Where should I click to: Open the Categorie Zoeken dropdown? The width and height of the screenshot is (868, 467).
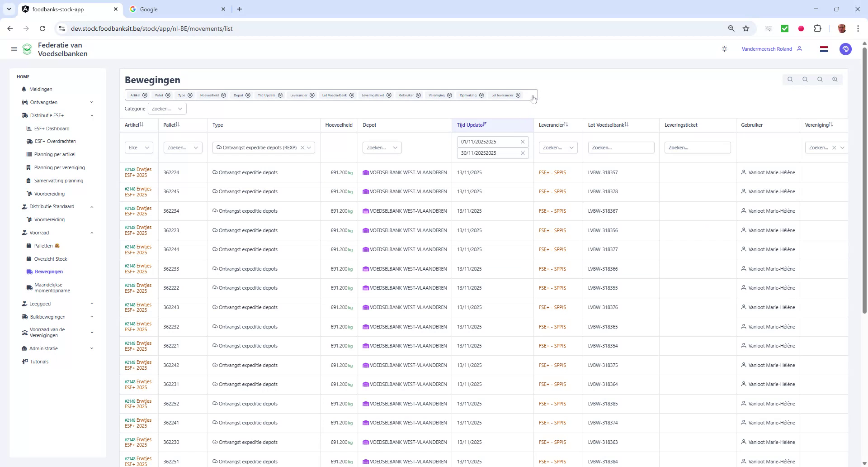(x=167, y=109)
